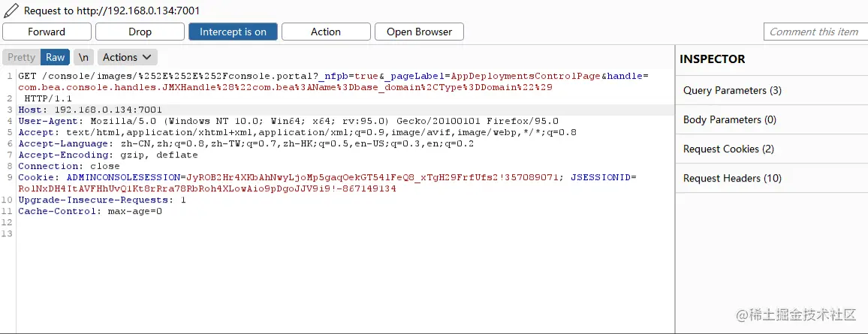Click the JSESSIONID cookie value text
868x334 pixels.
click(207, 188)
